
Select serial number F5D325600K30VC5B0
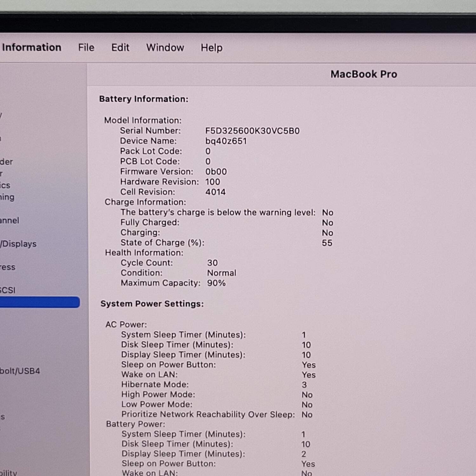click(x=252, y=131)
